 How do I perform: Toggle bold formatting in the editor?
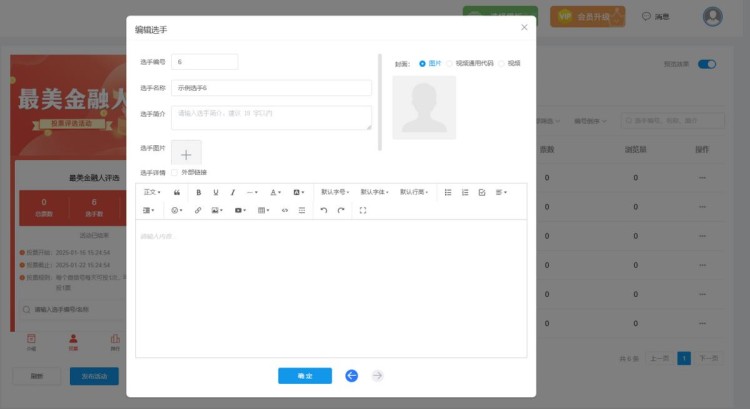pos(198,192)
